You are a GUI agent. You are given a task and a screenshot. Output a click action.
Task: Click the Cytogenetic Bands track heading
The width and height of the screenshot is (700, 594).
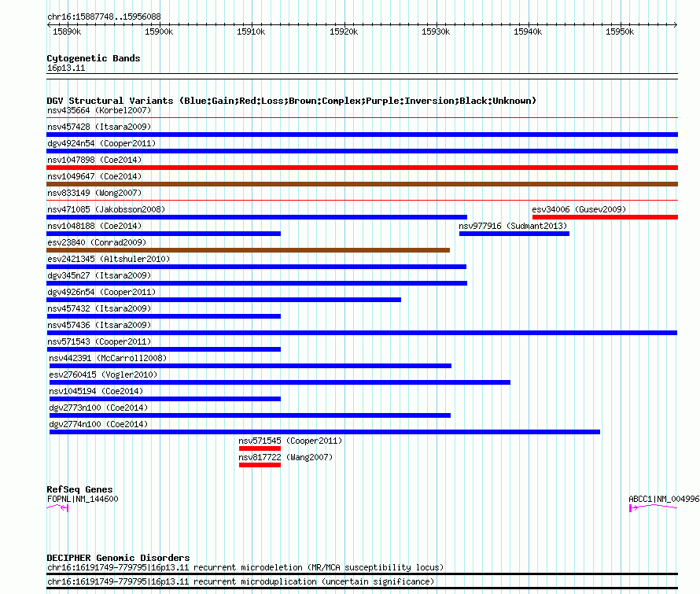click(94, 58)
